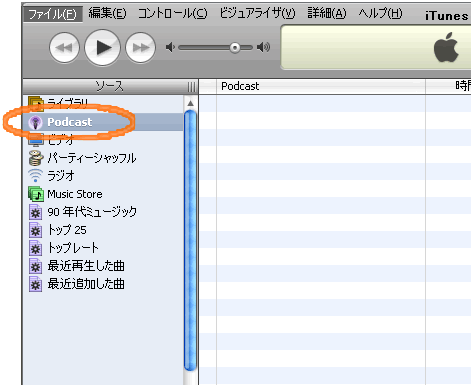Open Music Store from the source list

coord(103,194)
